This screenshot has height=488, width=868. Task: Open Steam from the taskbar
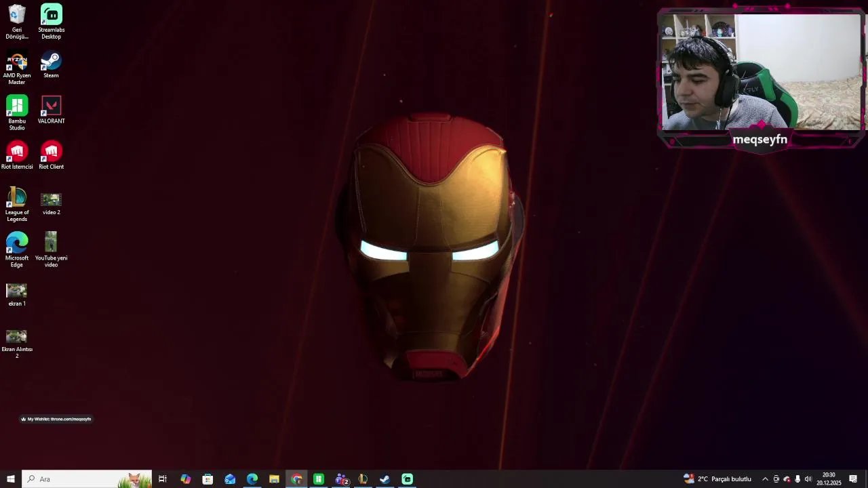click(384, 479)
